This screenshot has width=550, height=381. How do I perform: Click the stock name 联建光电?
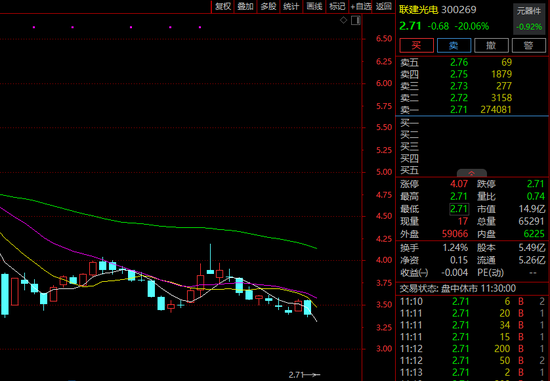click(x=419, y=10)
